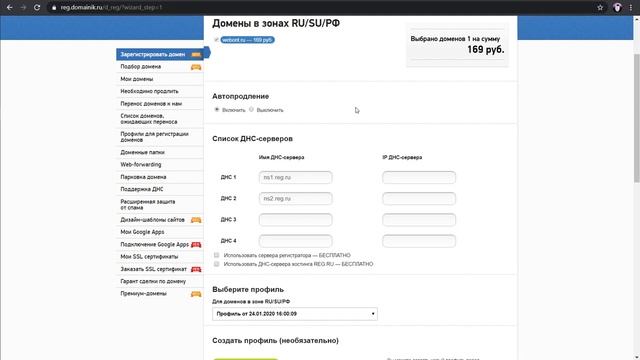Click ДНС 3 server name field
Viewport: 640px width, 360px height.
click(x=296, y=220)
